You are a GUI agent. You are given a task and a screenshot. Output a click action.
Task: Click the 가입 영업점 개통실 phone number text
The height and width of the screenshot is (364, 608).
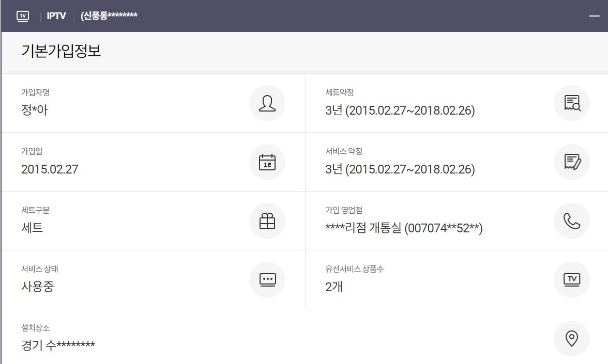(x=404, y=228)
